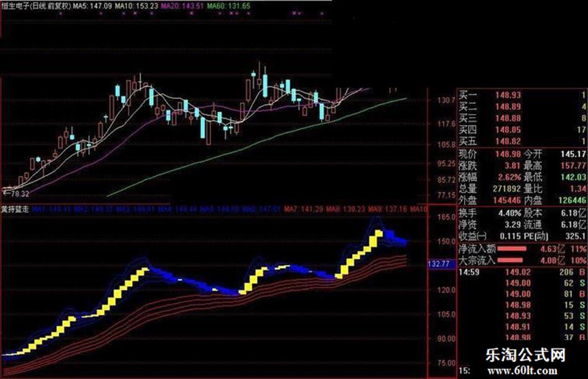Screen dimensions: 588x379
Task: Click the 85.72 price axis label
Action: [446, 180]
